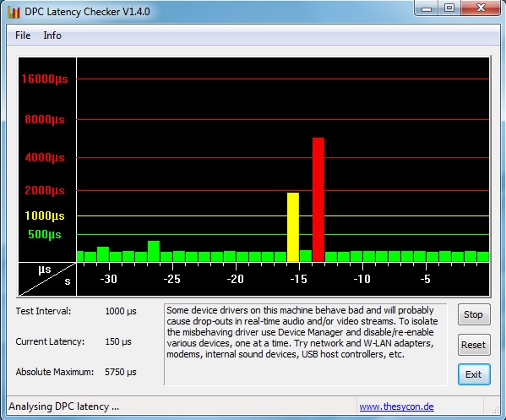Image resolution: width=506 pixels, height=420 pixels.
Task: Maximize the DPC Latency Checker window
Action: tap(449, 8)
